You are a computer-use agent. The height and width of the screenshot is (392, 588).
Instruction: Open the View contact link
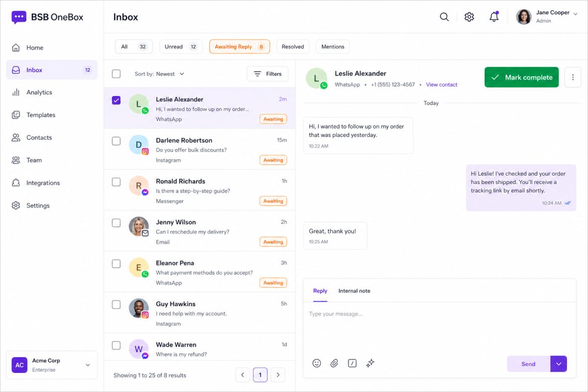click(x=441, y=85)
